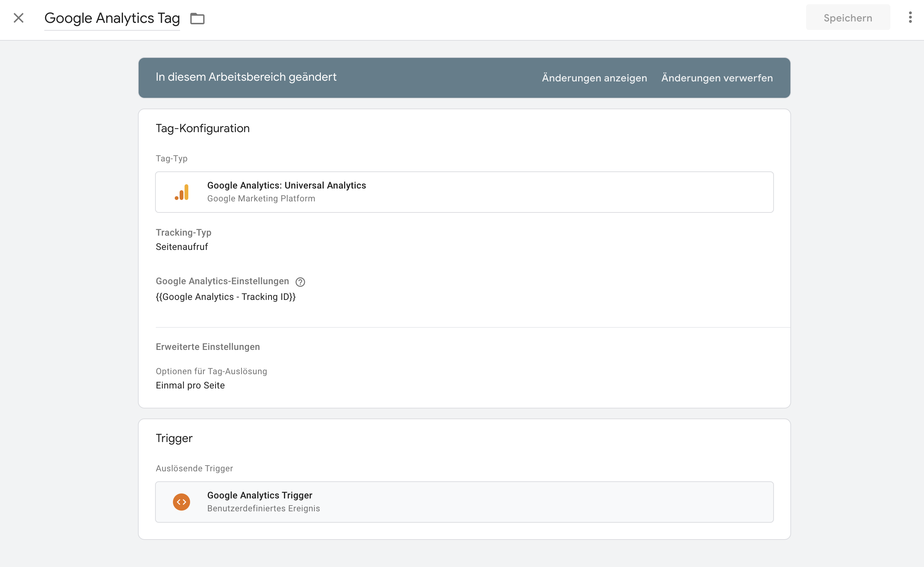Viewport: 924px width, 567px height.
Task: Open the Google Analytics Trigger card
Action: 465,502
